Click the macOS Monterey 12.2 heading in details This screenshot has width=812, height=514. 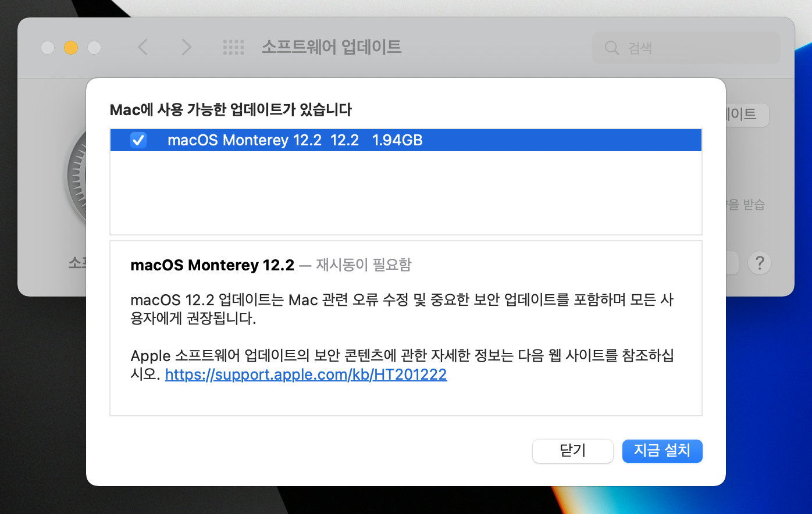(x=212, y=265)
